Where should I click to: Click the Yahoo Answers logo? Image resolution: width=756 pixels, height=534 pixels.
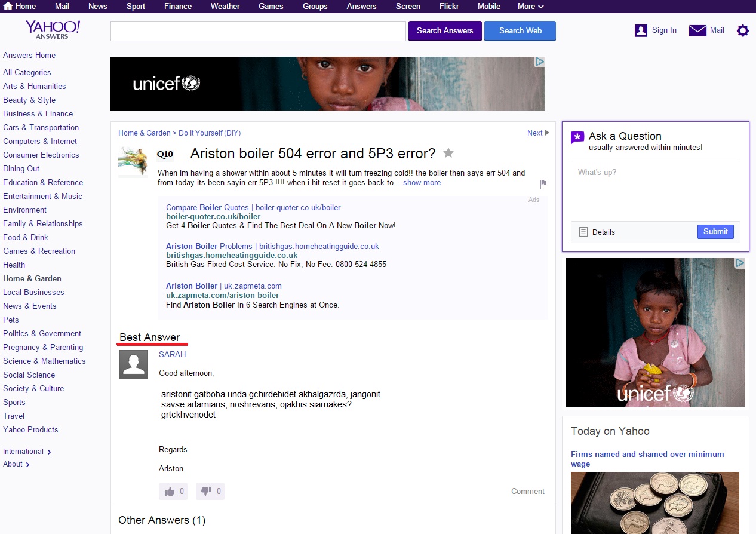[53, 30]
